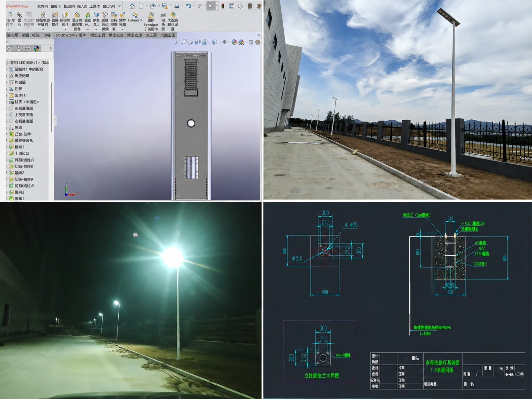Viewport: 532px width, 399px height.
Task: Switch to SOLIDWORKS 插件 tab
Action: tap(71, 35)
